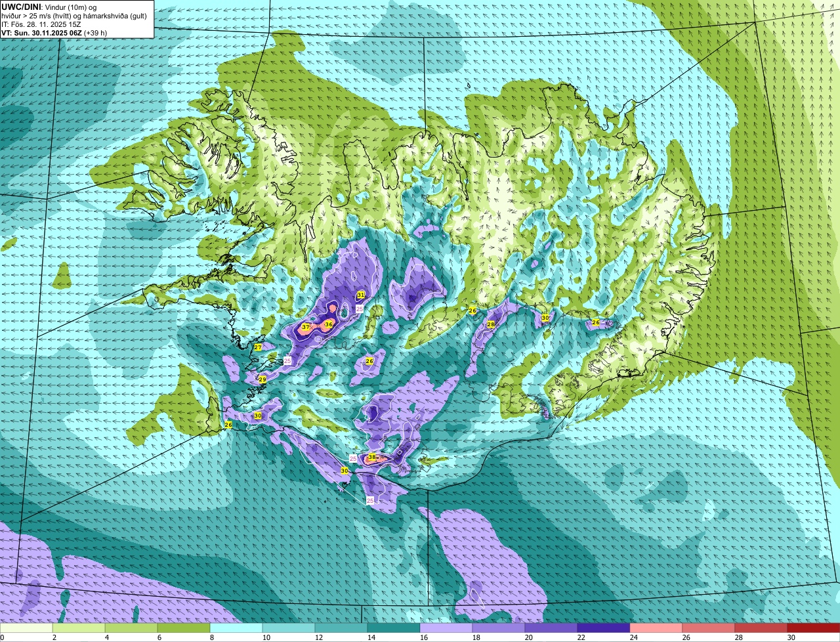This screenshot has height=642, width=840.
Task: Click the legend scale number 20
Action: [x=529, y=637]
